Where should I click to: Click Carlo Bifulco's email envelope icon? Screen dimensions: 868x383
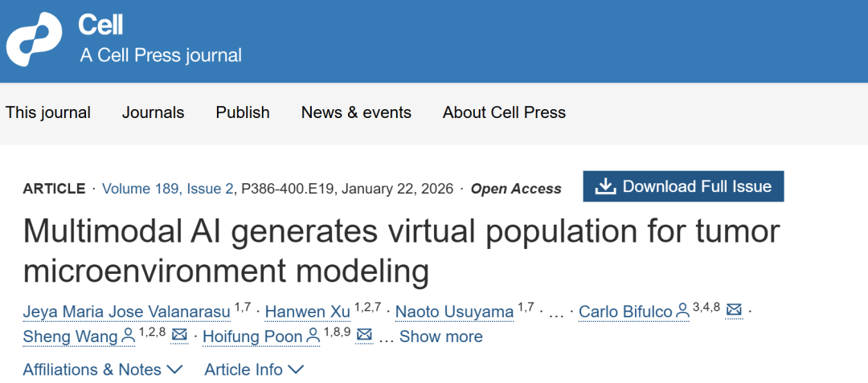(734, 312)
